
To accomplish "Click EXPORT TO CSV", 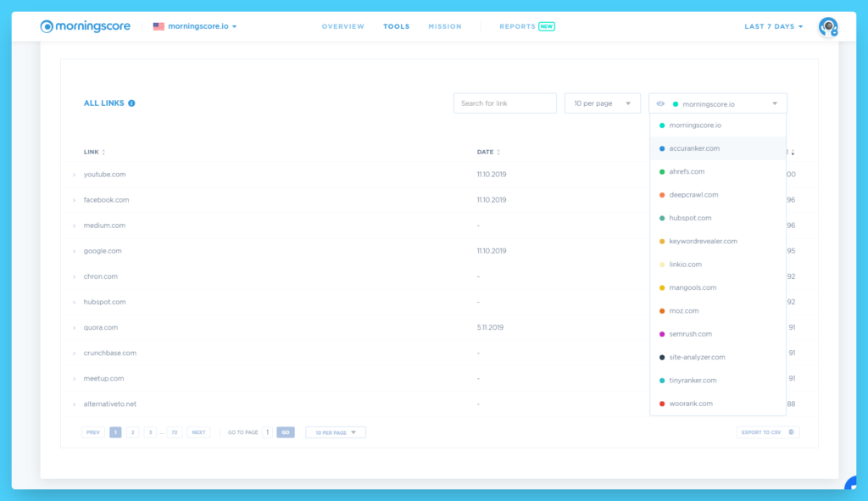I will pyautogui.click(x=768, y=432).
